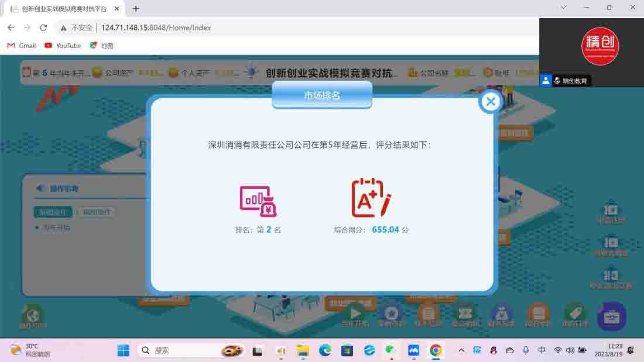Screen dimensions: 644x362
Task: Click the red A+ score icon
Action: pos(371,198)
